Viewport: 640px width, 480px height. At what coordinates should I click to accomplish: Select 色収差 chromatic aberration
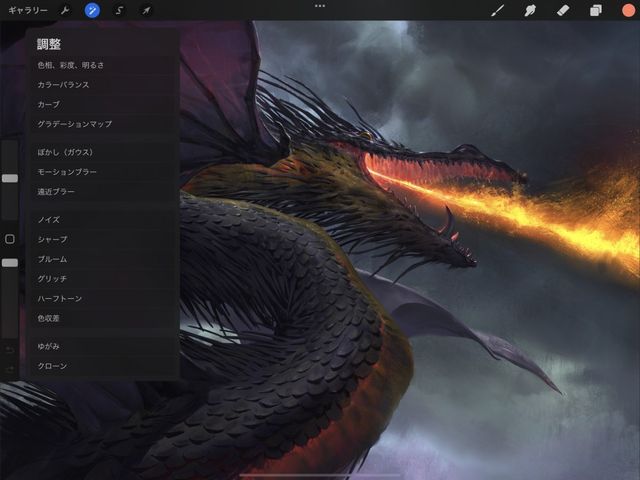[x=104, y=318]
